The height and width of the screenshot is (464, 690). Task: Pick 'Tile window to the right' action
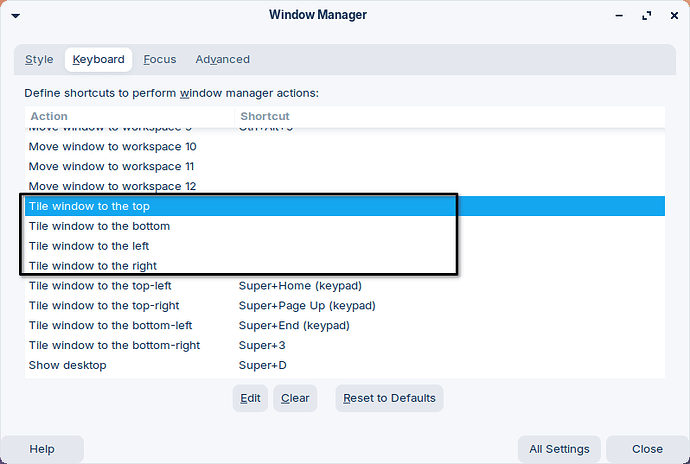[93, 266]
